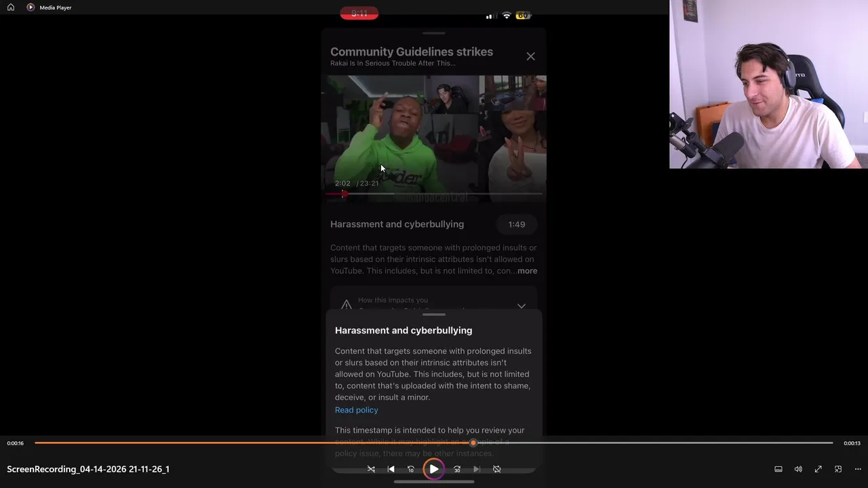Open the subtitles and captions menu

(x=778, y=469)
